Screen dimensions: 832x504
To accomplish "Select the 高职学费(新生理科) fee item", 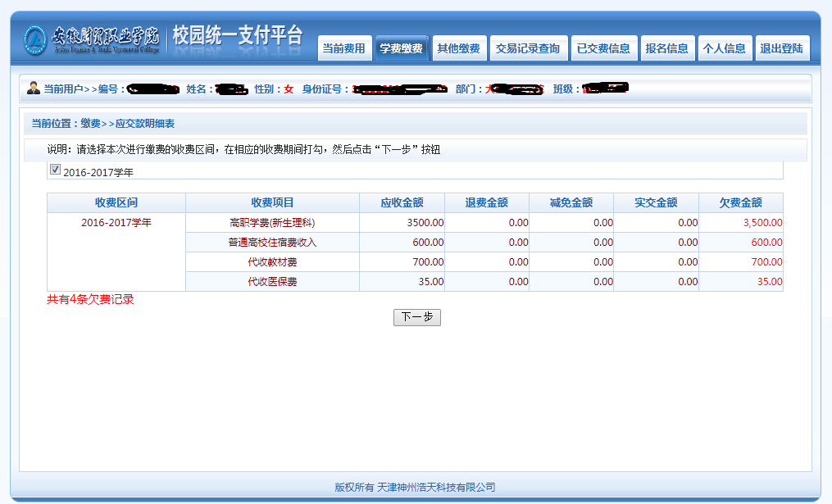I will 272,222.
